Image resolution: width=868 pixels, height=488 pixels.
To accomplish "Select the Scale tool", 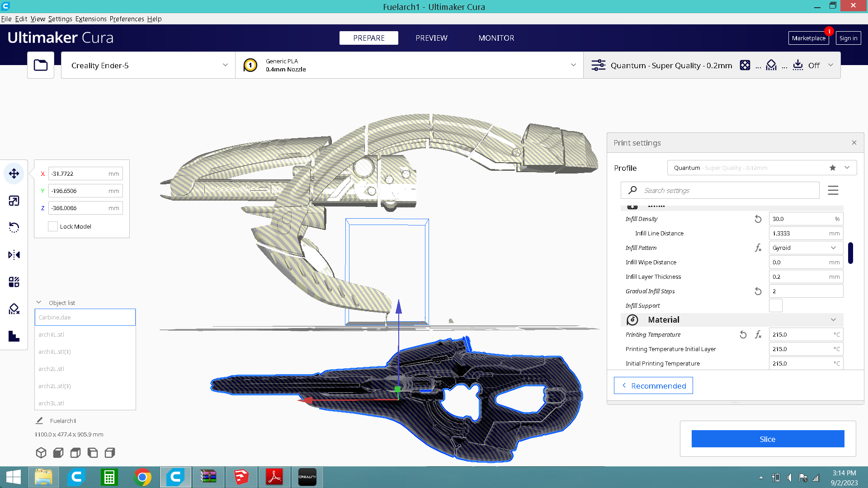I will (14, 201).
